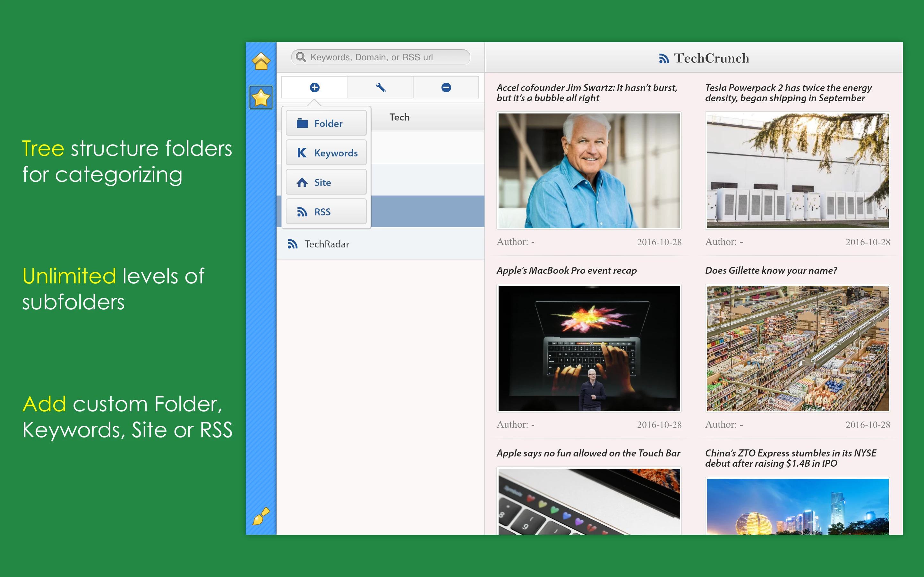The image size is (924, 577).
Task: Choose Keywords from the add menu
Action: coord(326,153)
